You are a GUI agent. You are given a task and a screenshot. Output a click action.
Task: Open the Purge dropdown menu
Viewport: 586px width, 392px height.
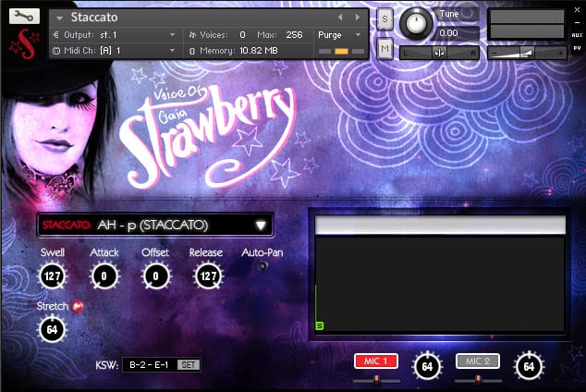point(339,35)
